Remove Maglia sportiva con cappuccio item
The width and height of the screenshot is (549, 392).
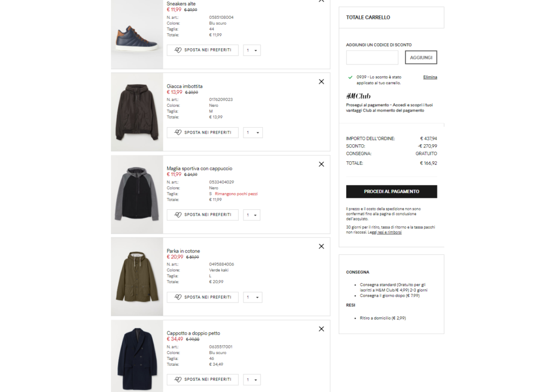point(321,164)
